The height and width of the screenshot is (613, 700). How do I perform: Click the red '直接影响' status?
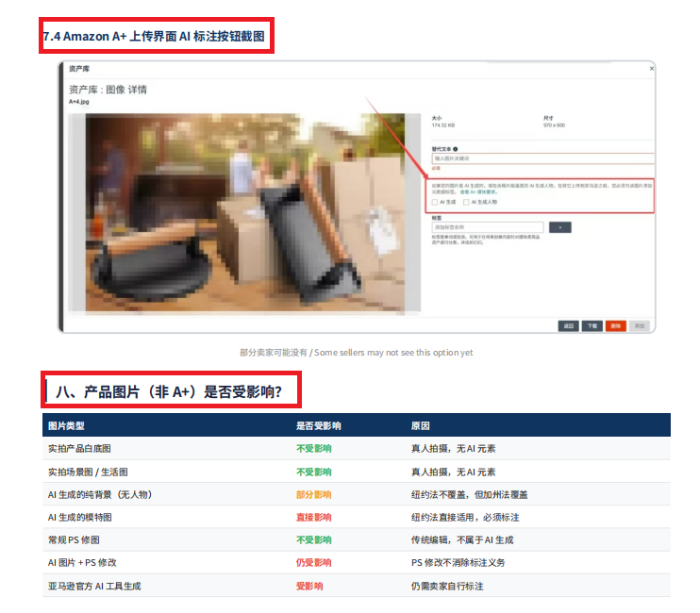pyautogui.click(x=314, y=517)
